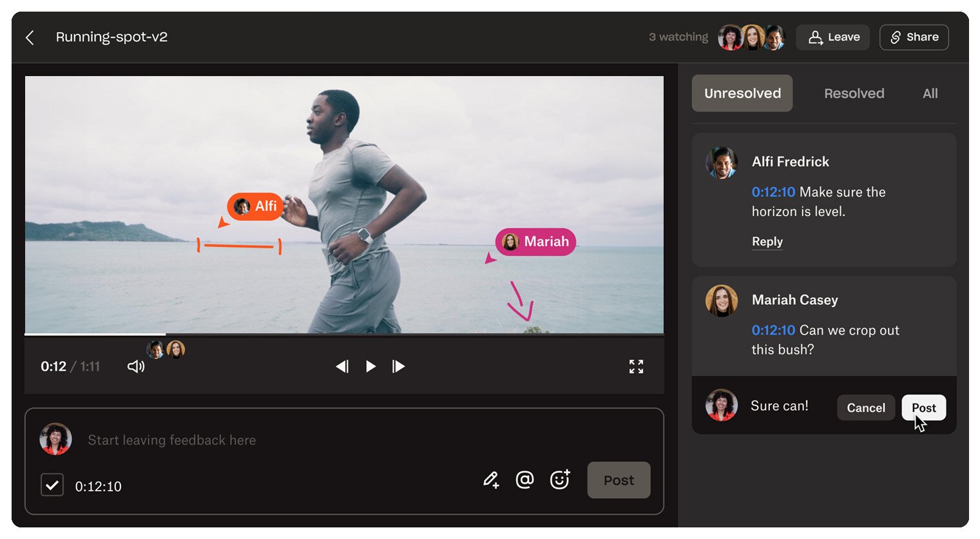Jump to 0:12:10 in Mariah Casey's comment
This screenshot has width=980, height=539.
coord(773,330)
